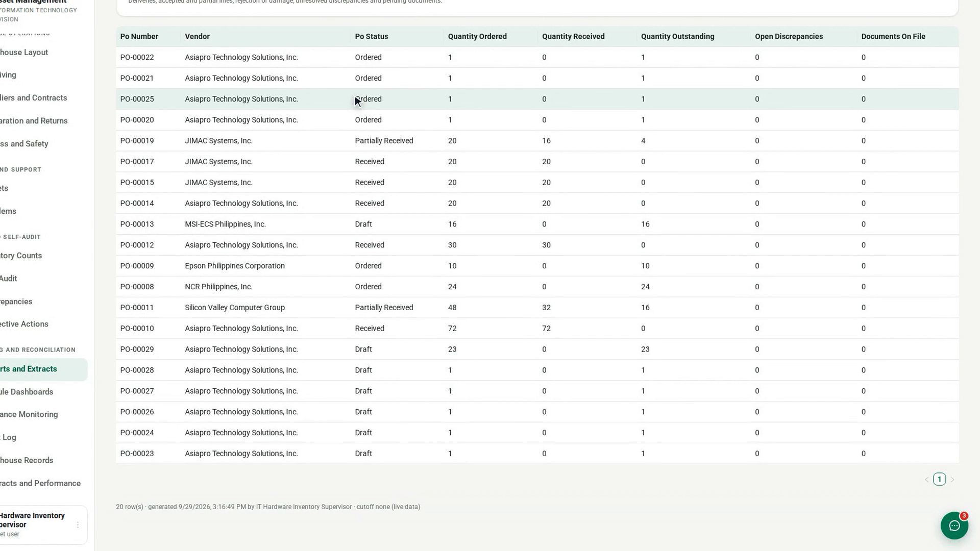Open the chat support bubble icon
Image resolution: width=980 pixels, height=551 pixels.
[x=954, y=525]
